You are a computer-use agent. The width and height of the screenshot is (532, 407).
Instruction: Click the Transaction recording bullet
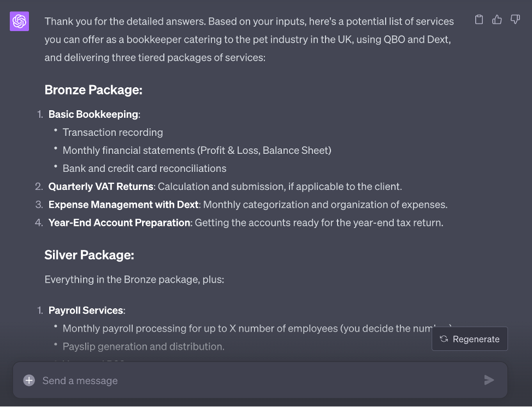click(113, 132)
